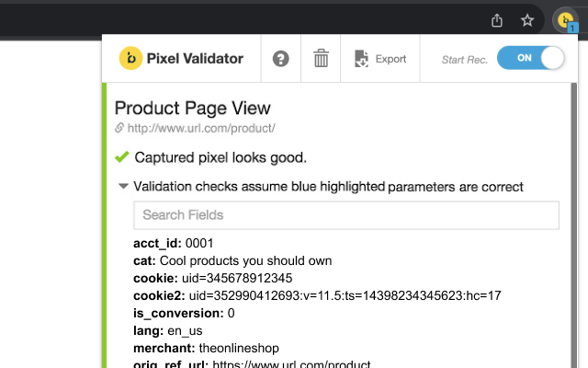Click the is_conversion: 0 row
Image resolution: width=588 pixels, height=368 pixels.
pos(184,313)
